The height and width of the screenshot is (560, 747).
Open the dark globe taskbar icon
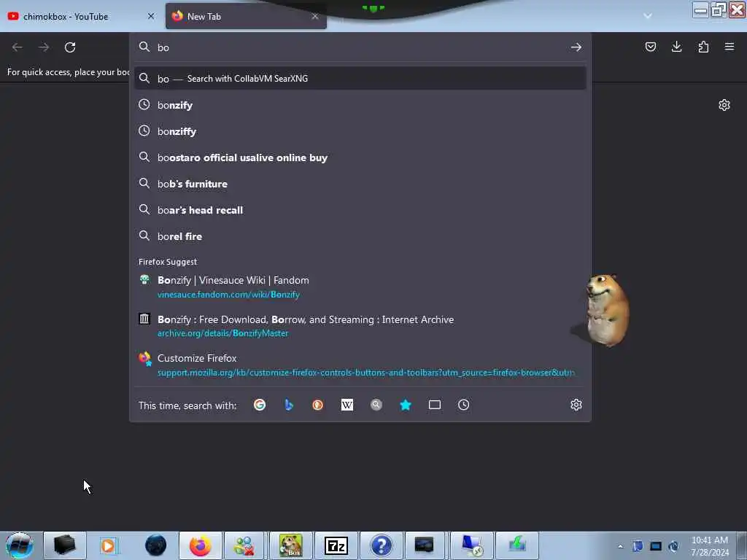point(155,545)
